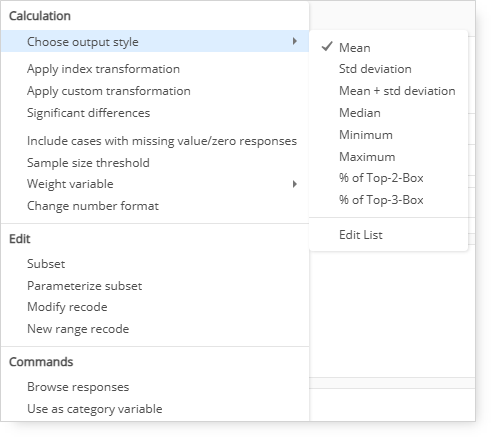Pick Minimum from the output styles
Image resolution: width=491 pixels, height=437 pixels.
366,135
